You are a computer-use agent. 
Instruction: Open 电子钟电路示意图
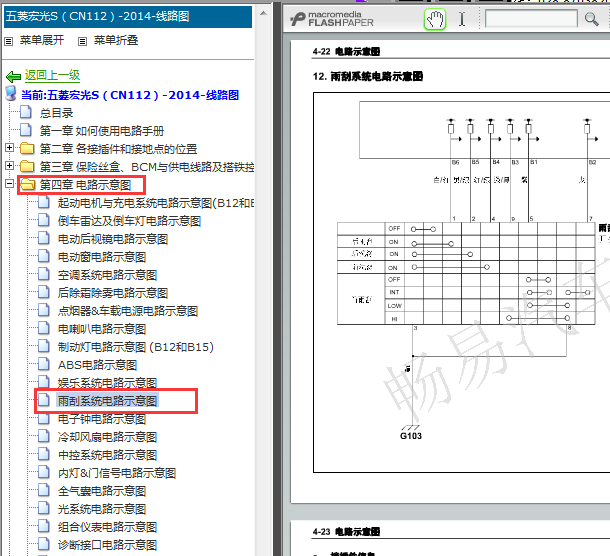[x=102, y=419]
